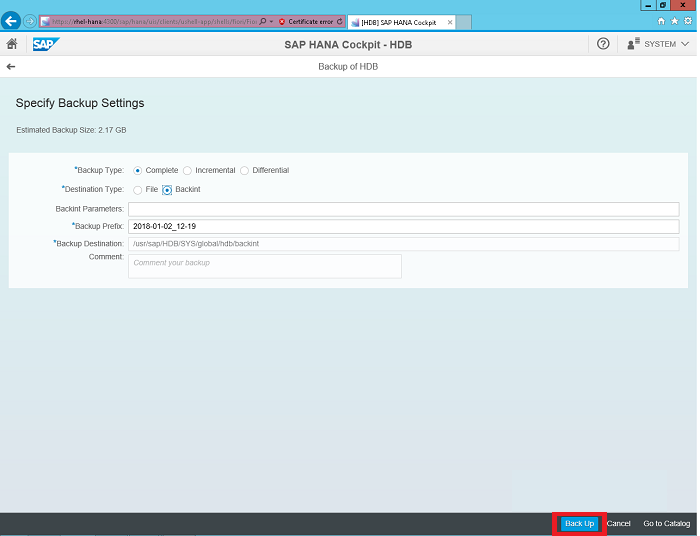Click the browser back button
This screenshot has width=700, height=536.
pos(11,21)
